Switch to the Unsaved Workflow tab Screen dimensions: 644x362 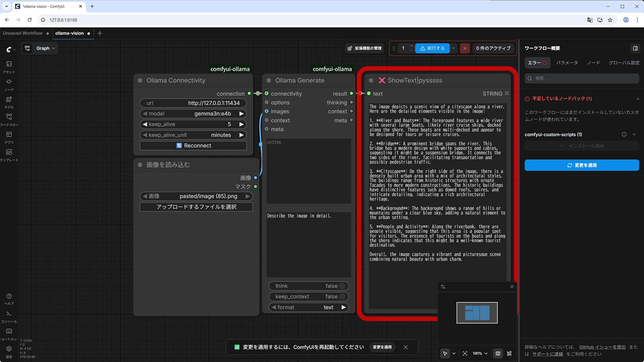point(23,33)
